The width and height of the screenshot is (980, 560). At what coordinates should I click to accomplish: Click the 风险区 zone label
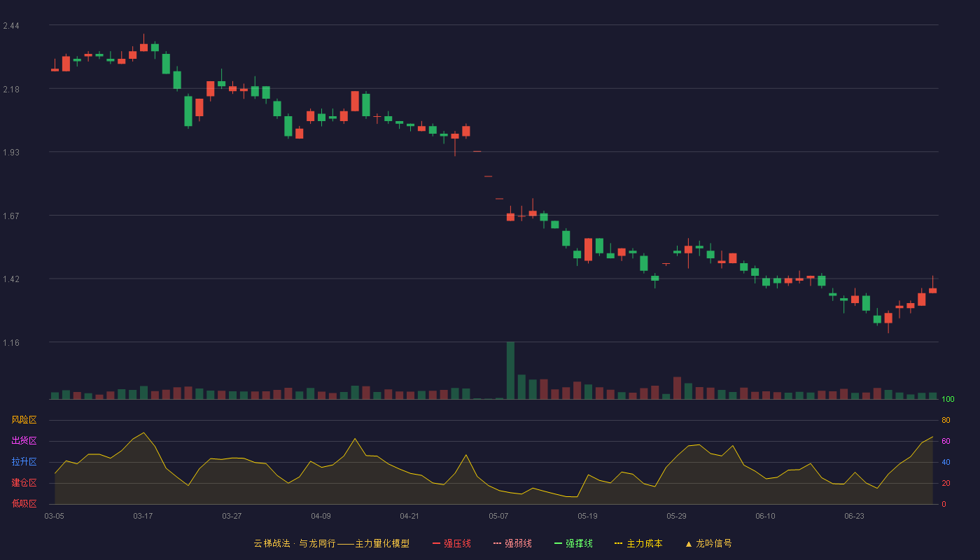(24, 420)
